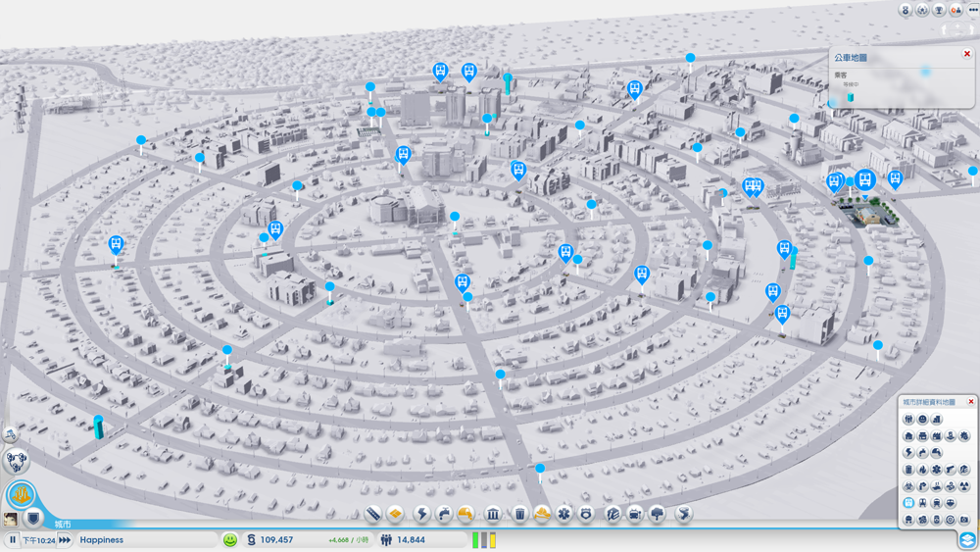Click the Happiness city name field
This screenshot has height=552, width=980.
[148, 539]
